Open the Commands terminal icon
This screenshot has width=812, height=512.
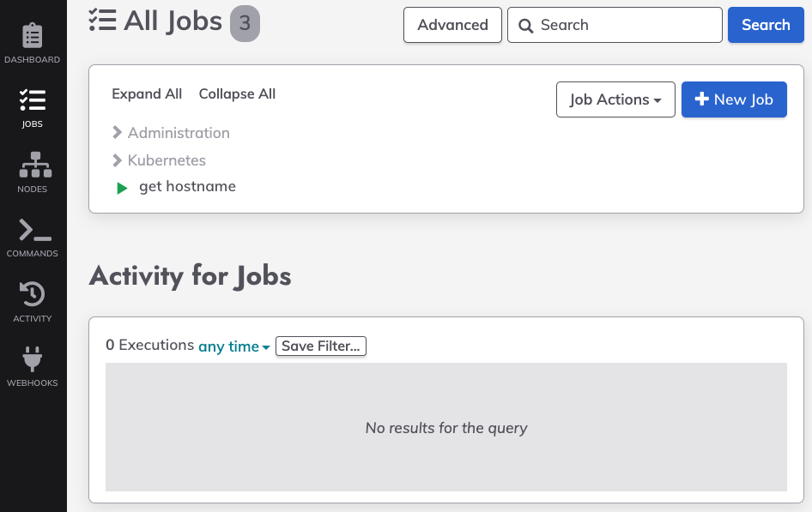(34, 230)
